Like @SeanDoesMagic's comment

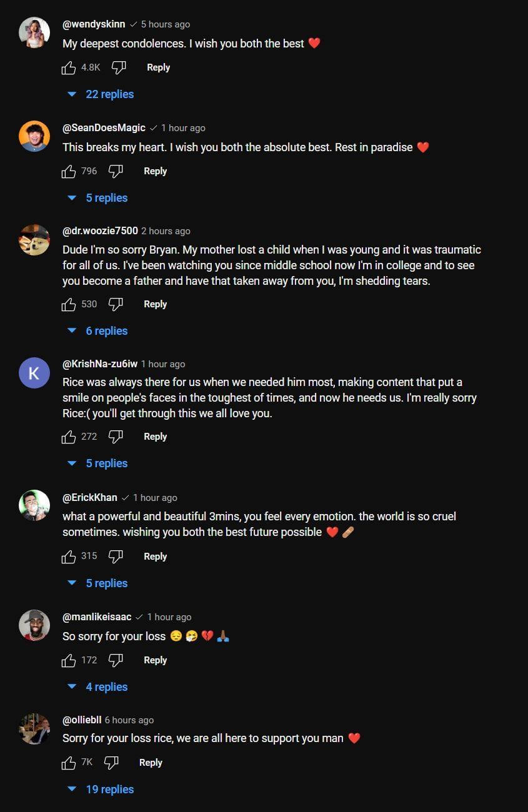(x=69, y=171)
